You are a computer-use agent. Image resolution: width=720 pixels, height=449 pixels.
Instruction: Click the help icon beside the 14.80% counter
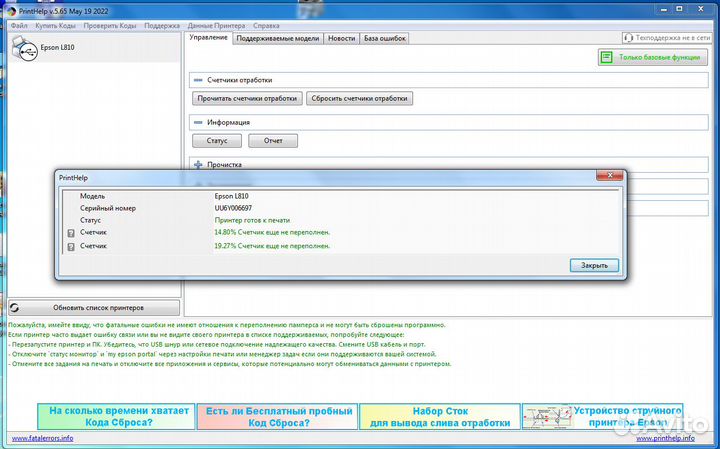71,233
